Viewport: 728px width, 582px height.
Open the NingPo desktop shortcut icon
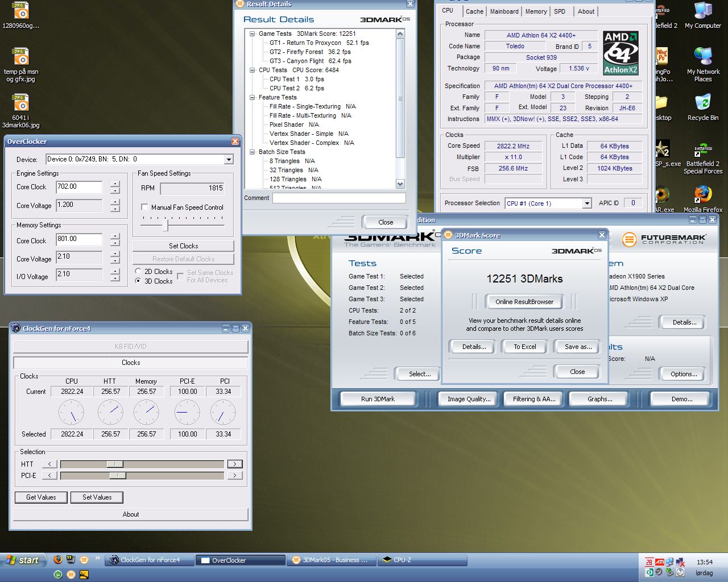click(x=662, y=65)
